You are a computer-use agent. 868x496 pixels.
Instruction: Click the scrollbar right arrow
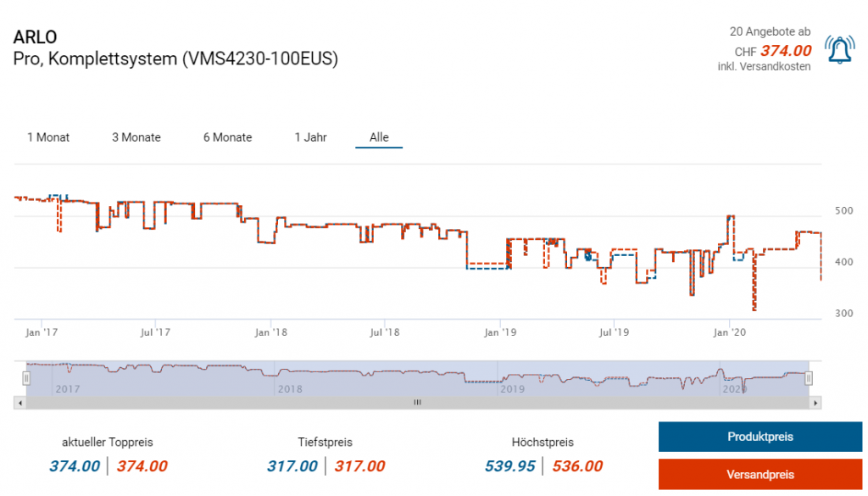coord(815,403)
